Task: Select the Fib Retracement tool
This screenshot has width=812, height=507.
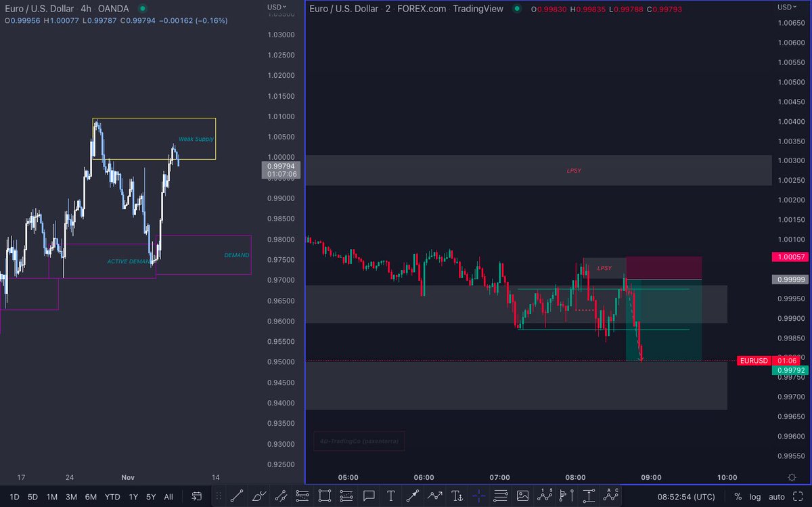Action: [x=302, y=496]
